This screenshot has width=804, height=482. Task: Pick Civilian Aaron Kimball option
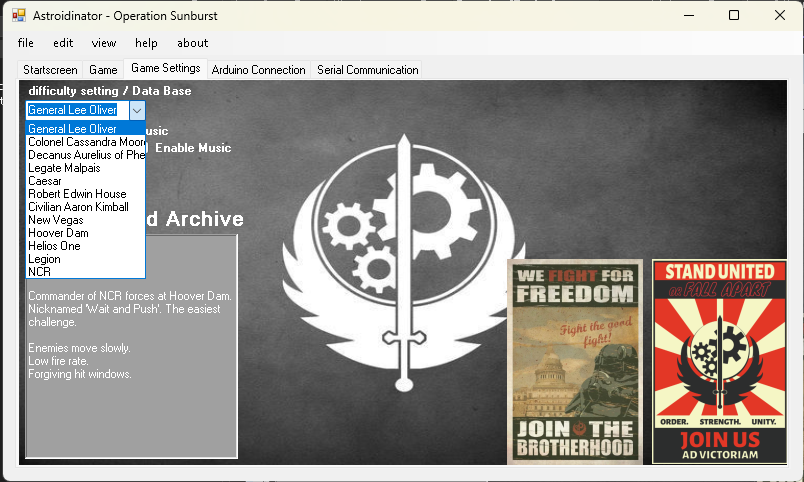tap(86, 207)
